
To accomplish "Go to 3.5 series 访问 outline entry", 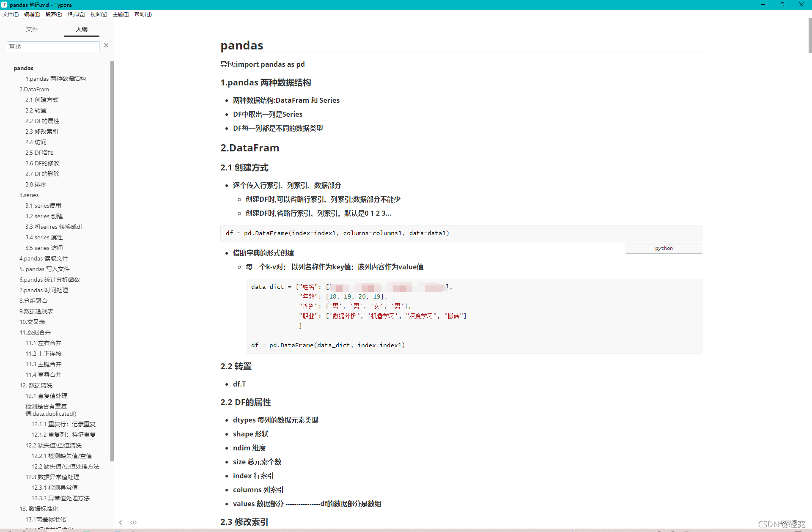I will (x=44, y=248).
